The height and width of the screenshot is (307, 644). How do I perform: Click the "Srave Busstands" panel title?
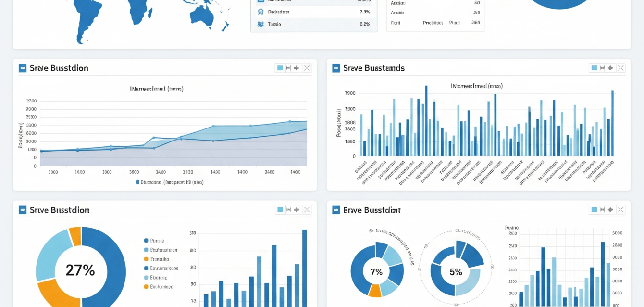(x=374, y=68)
